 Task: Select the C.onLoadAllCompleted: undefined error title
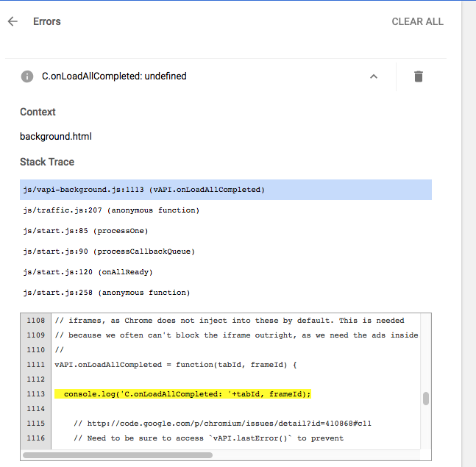[x=114, y=76]
